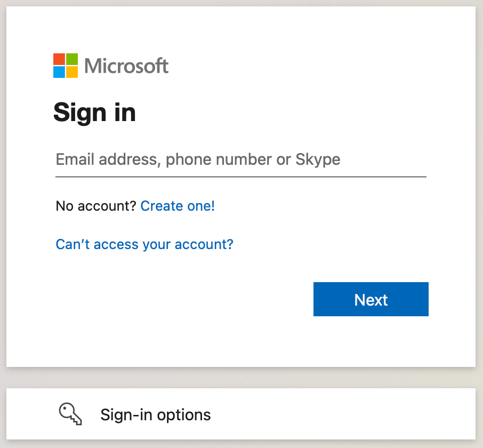
Task: Follow the "Can't access your account?" link
Action: (x=144, y=244)
